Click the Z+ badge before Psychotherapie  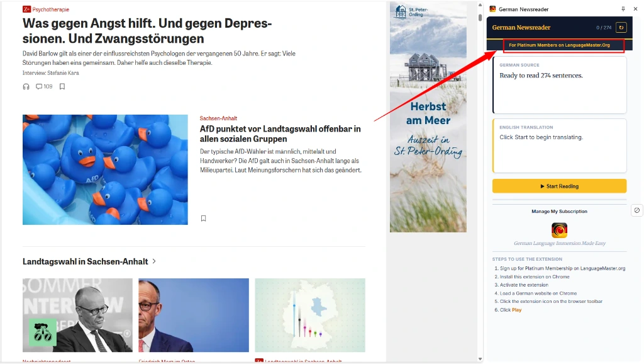tap(26, 9)
